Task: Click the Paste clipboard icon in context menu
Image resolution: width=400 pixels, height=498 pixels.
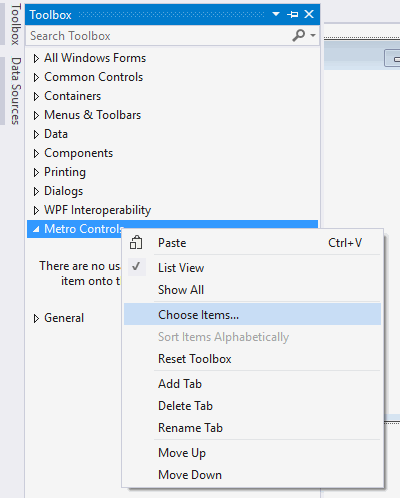Action: pos(136,243)
